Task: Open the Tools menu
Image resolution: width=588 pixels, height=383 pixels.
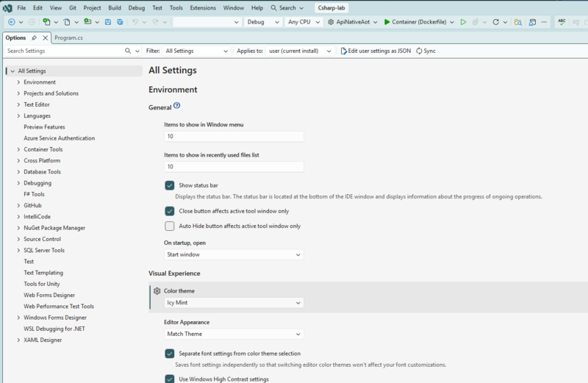Action: click(x=176, y=8)
